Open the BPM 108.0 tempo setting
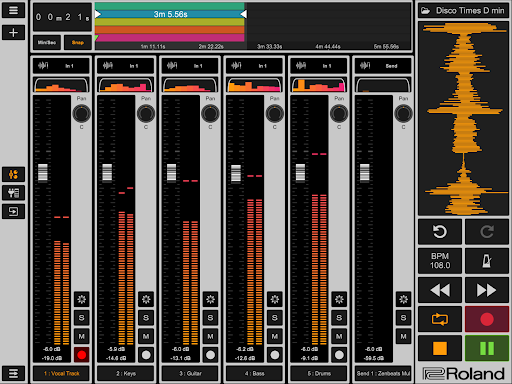Image resolution: width=512 pixels, height=384 pixels. click(440, 261)
